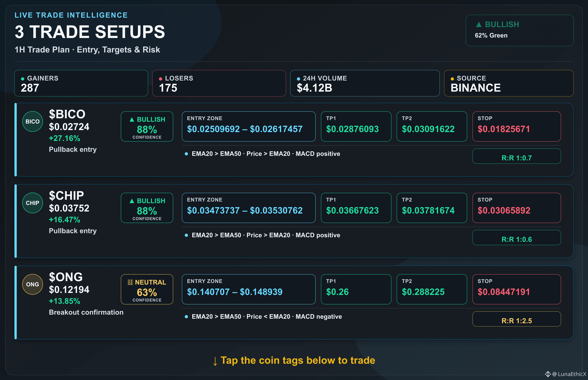This screenshot has width=588, height=380.
Task: Click ONG TP2 $0.288225
Action: pos(432,289)
